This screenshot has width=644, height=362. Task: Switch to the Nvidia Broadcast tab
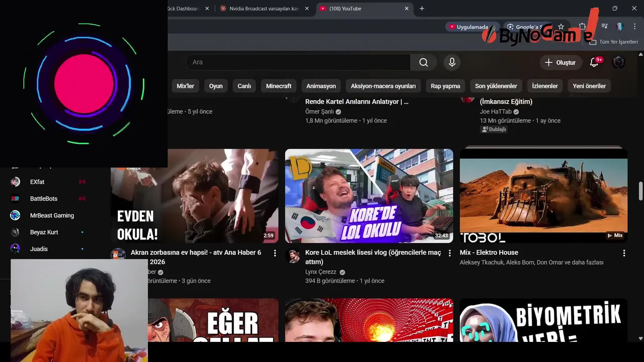(x=264, y=9)
